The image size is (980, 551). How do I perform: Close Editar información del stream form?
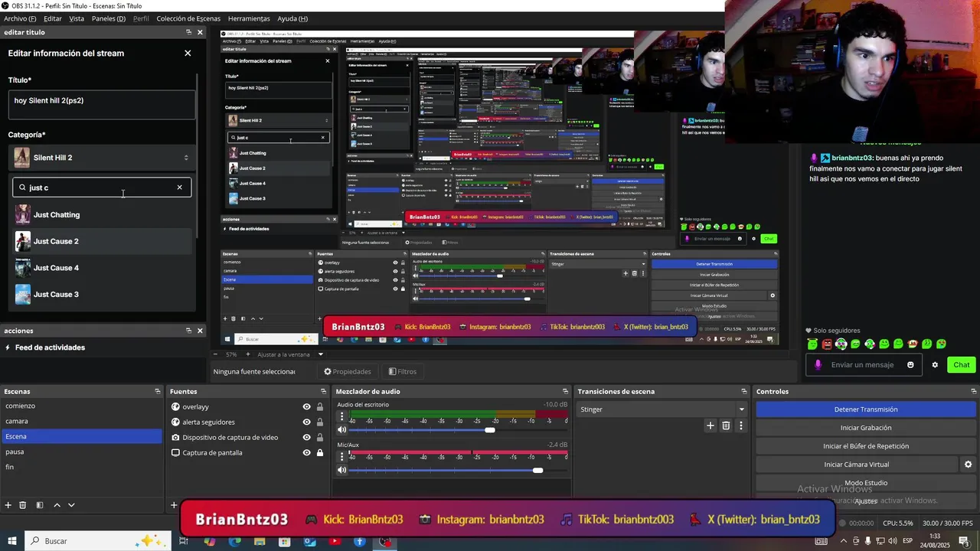click(188, 53)
